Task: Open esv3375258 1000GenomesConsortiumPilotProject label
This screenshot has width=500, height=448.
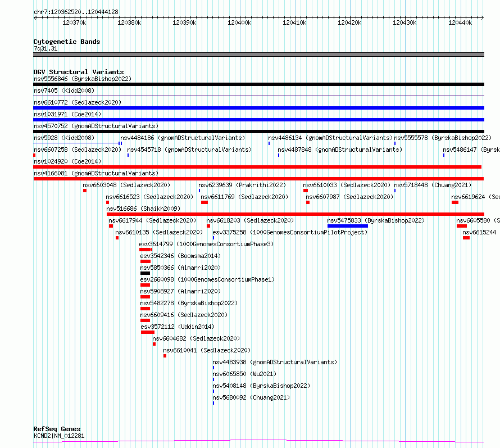Action: pos(290,232)
